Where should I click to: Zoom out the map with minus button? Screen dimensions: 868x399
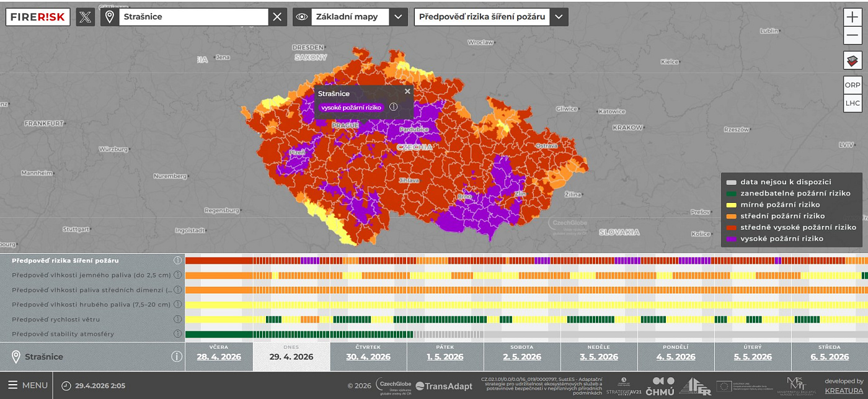(x=852, y=35)
